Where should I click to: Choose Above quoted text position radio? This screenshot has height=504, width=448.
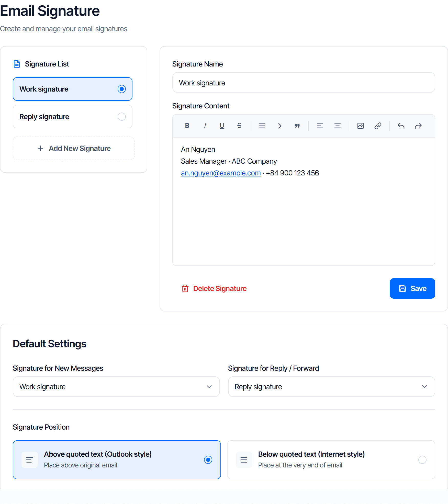tap(208, 460)
